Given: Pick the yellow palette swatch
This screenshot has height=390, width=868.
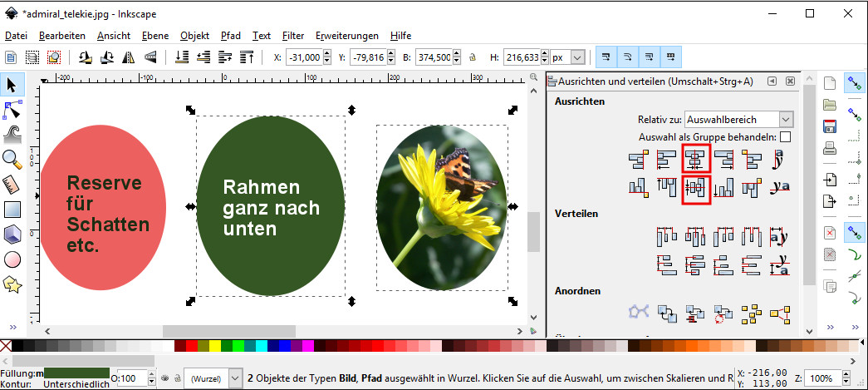Looking at the screenshot, I should pyautogui.click(x=214, y=346).
